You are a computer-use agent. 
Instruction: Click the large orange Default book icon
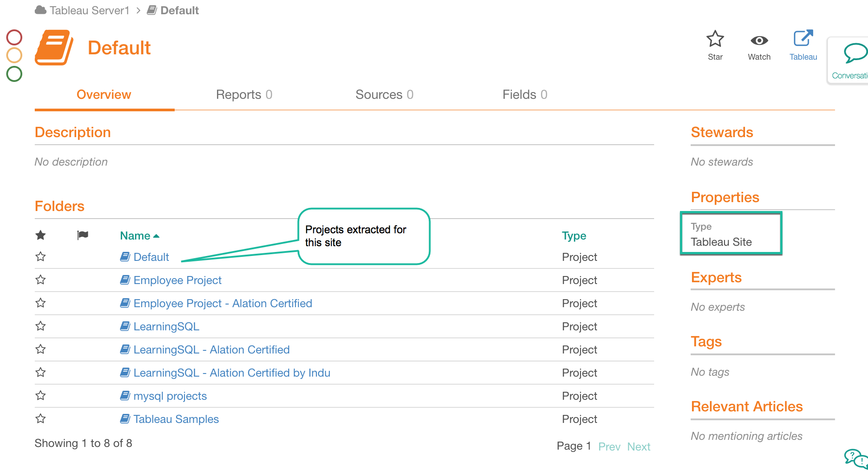coord(54,48)
